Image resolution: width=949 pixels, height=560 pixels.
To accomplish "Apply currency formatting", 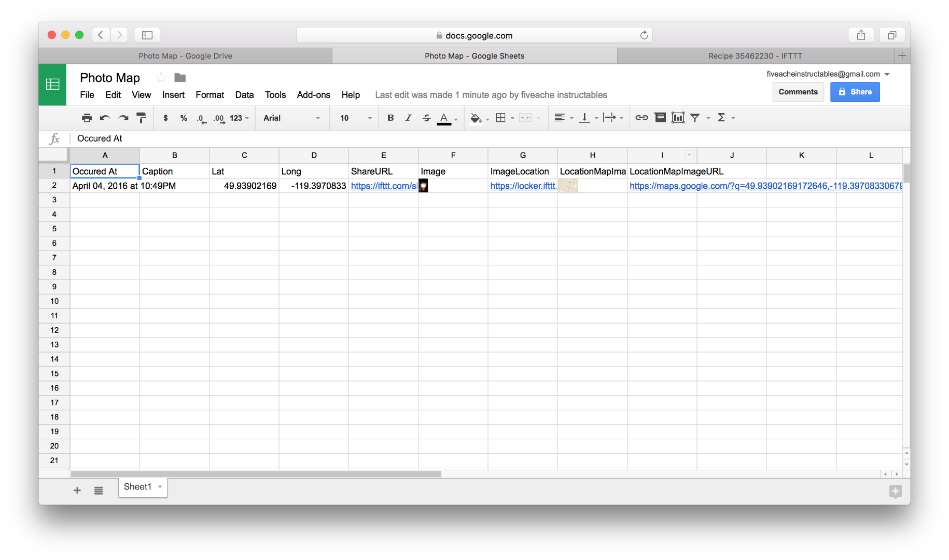I will (x=165, y=118).
